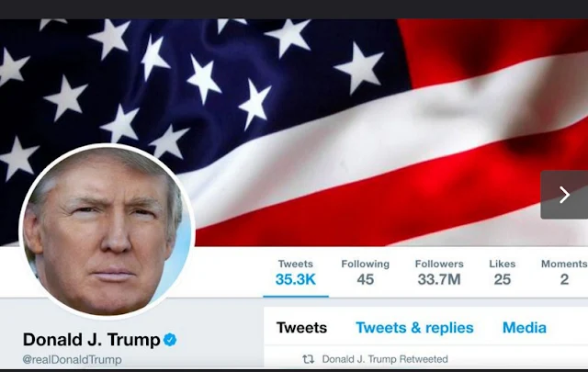Image resolution: width=588 pixels, height=372 pixels.
Task: Open the American flag header image
Action: tap(294, 133)
